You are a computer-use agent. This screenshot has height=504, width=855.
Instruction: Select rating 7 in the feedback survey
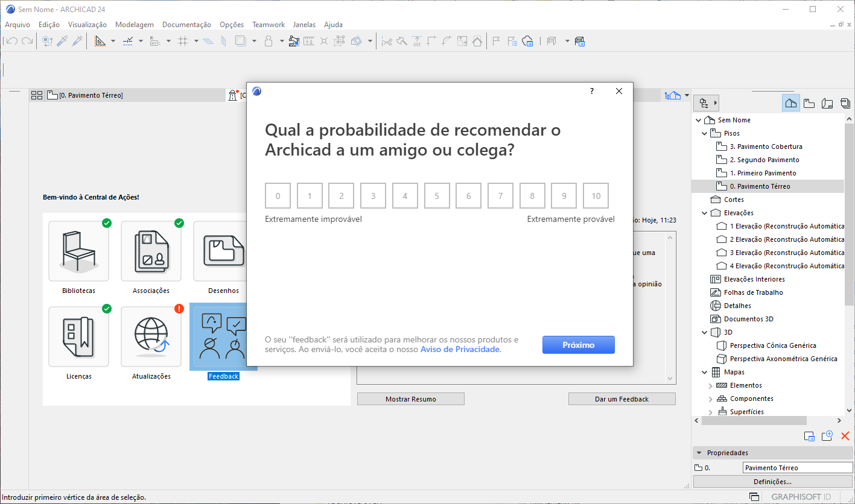[x=500, y=196]
